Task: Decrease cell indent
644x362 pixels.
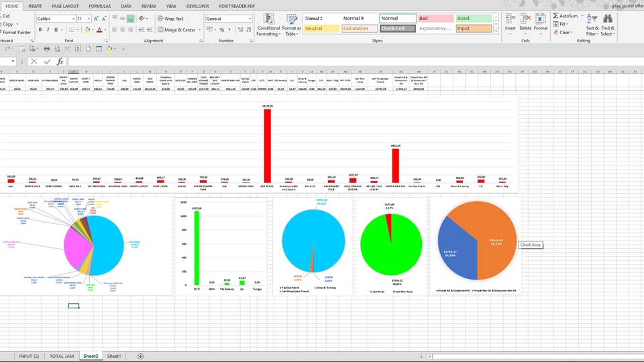Action: click(x=142, y=29)
